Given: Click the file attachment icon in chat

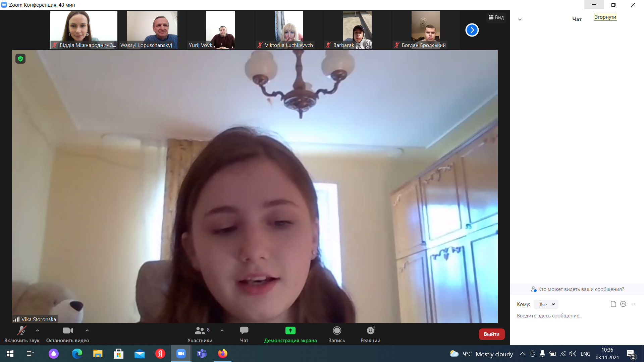Looking at the screenshot, I should click(613, 304).
